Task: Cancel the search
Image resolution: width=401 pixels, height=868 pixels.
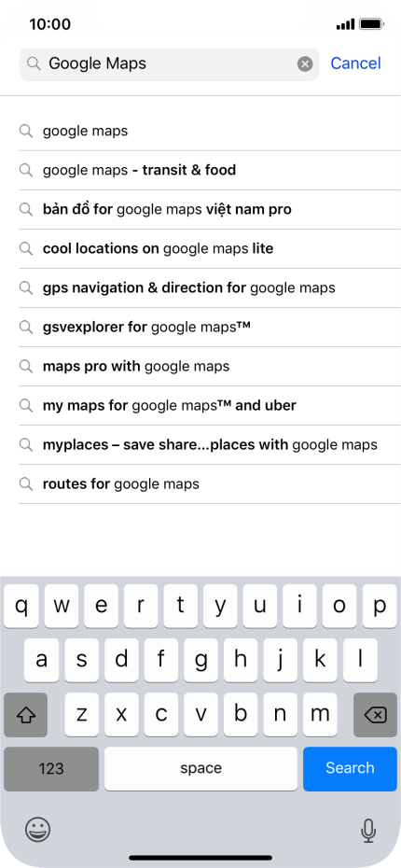Action: click(355, 63)
